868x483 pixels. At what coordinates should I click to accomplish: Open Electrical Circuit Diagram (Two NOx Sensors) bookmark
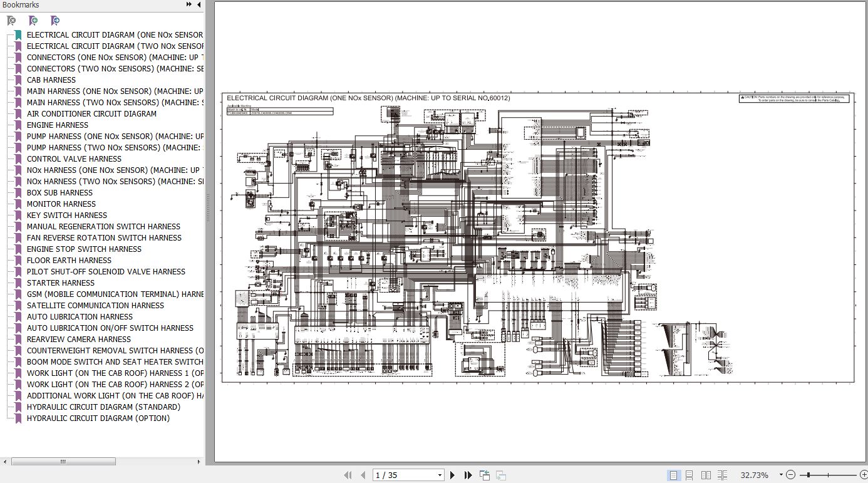115,46
